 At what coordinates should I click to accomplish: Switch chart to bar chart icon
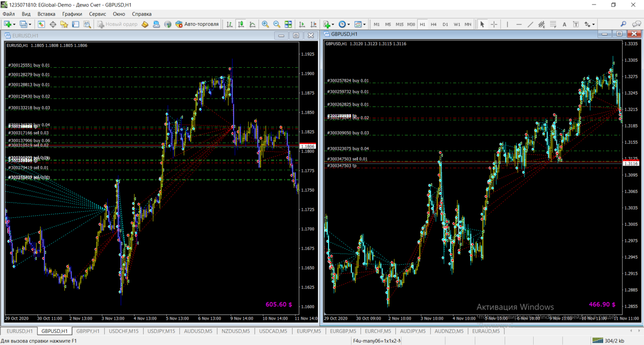tap(230, 24)
